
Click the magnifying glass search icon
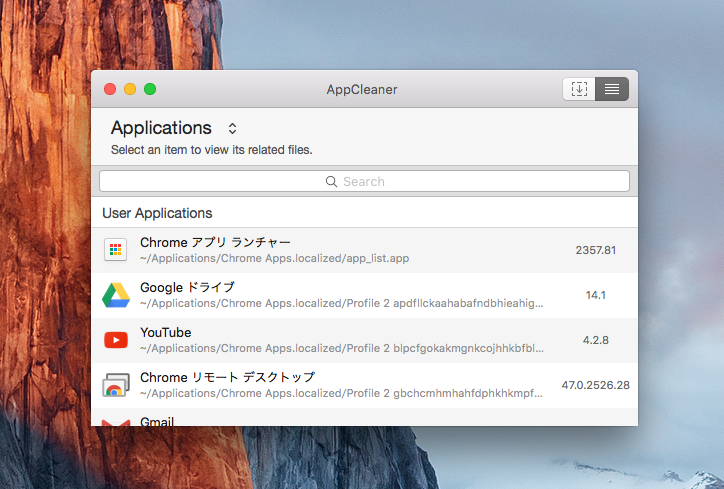pyautogui.click(x=331, y=181)
